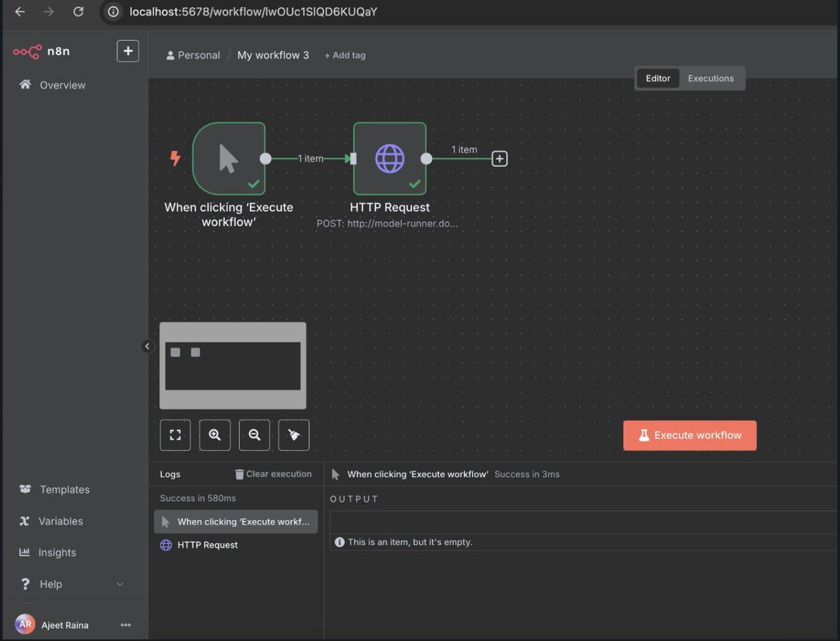Open Variables from the sidebar
The image size is (840, 641).
[x=62, y=521]
